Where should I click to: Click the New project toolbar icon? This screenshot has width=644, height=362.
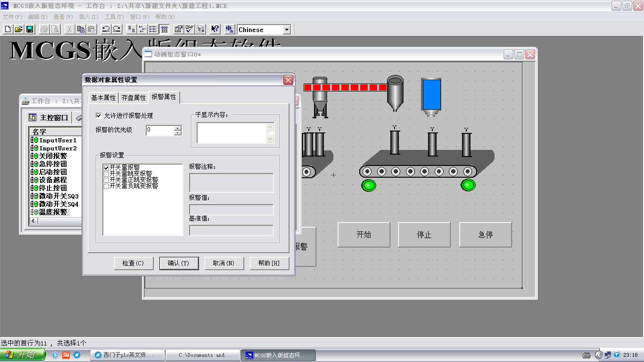(x=8, y=29)
